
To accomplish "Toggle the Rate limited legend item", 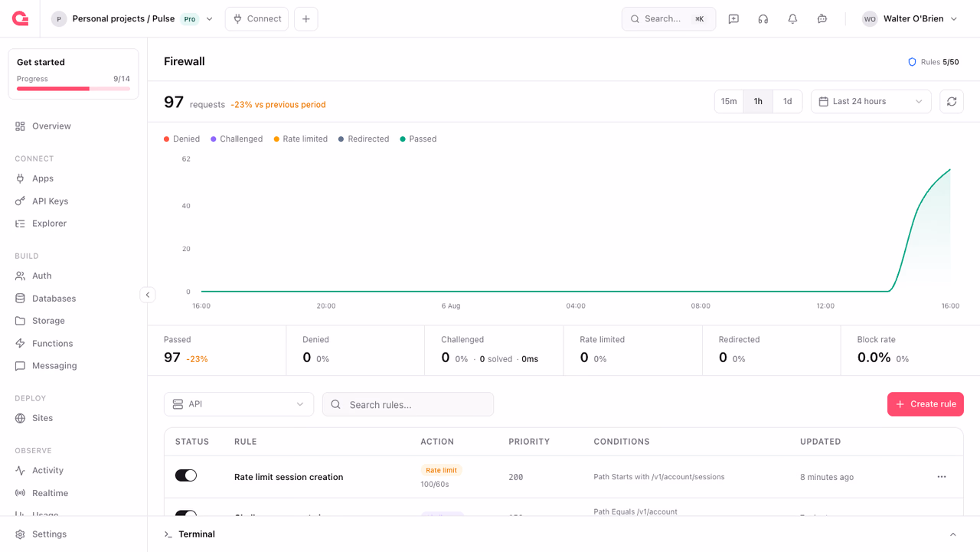I will coord(301,139).
